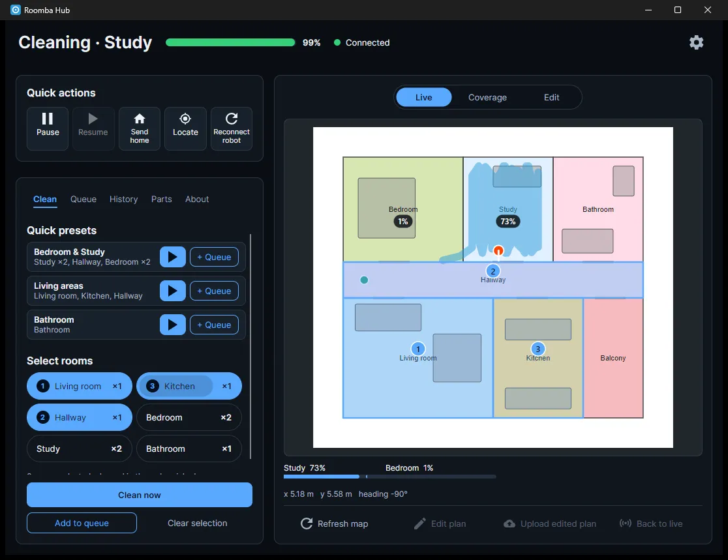
Task: Queue the Living areas preset
Action: [214, 291]
